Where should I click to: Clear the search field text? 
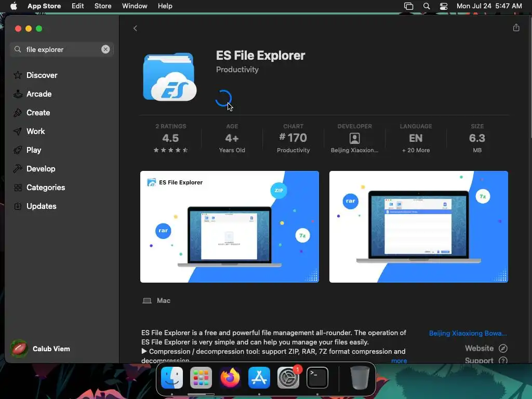(105, 49)
